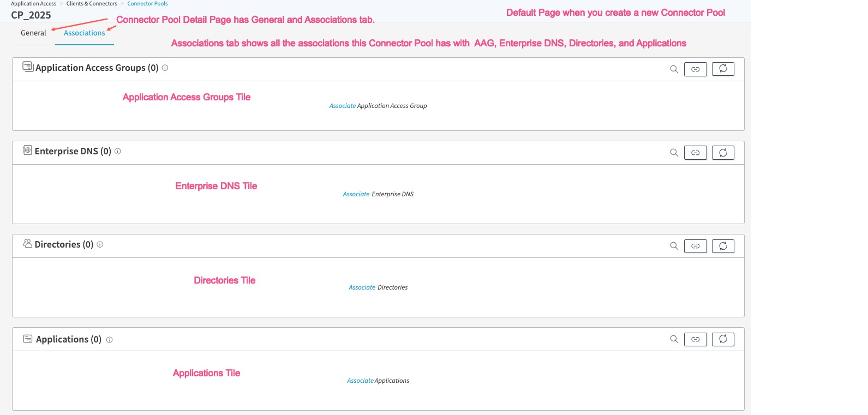Refresh the Directories tile
This screenshot has height=415, width=868.
pos(723,246)
